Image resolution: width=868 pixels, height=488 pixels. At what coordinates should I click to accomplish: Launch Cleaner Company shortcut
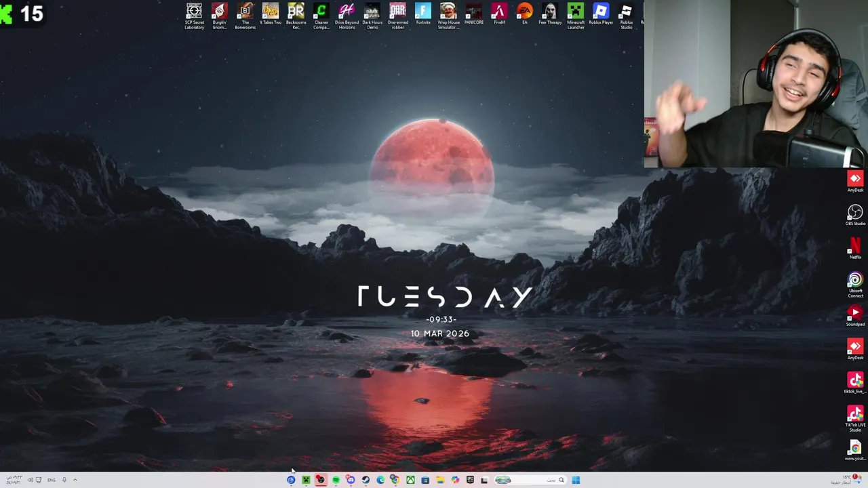[321, 16]
